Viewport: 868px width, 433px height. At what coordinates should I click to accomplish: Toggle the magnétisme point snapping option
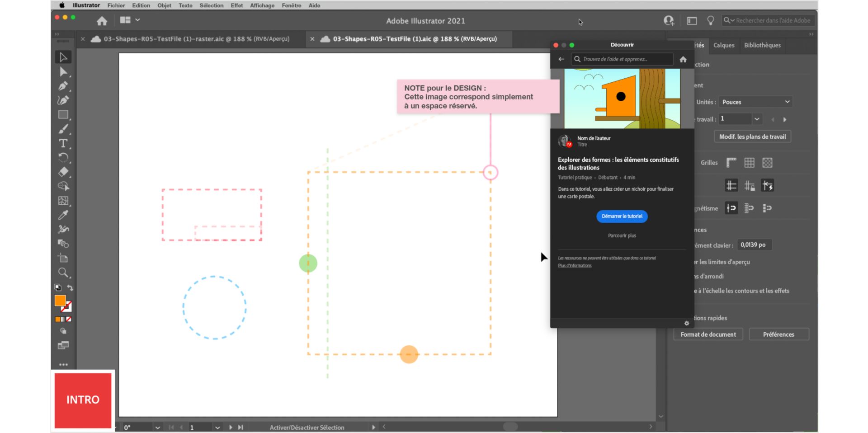pos(731,208)
